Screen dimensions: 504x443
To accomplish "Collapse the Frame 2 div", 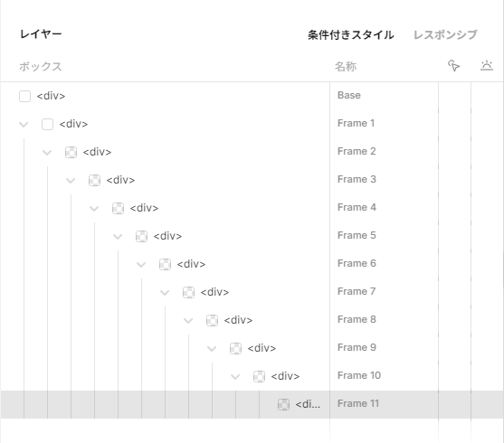I will (x=47, y=152).
